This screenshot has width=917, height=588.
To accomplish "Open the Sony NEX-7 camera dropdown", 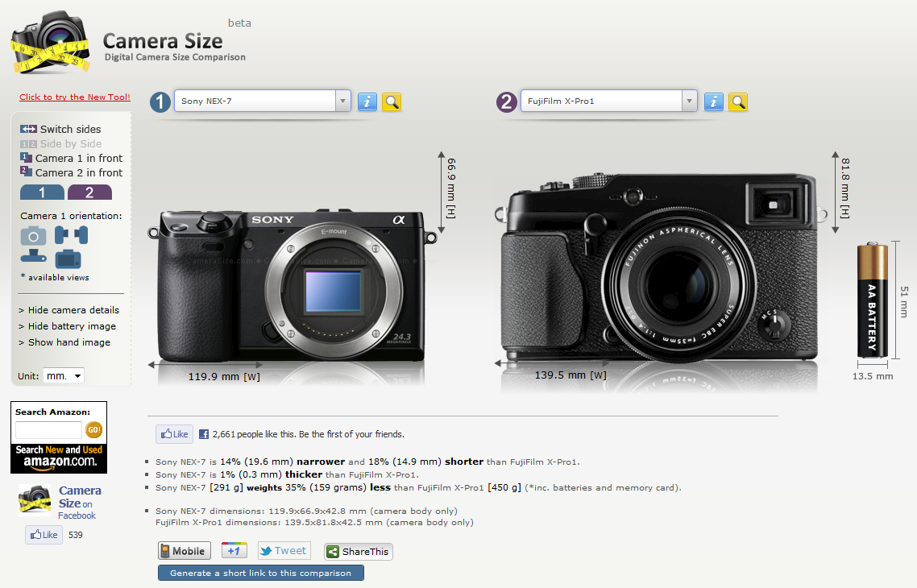I will coord(343,101).
